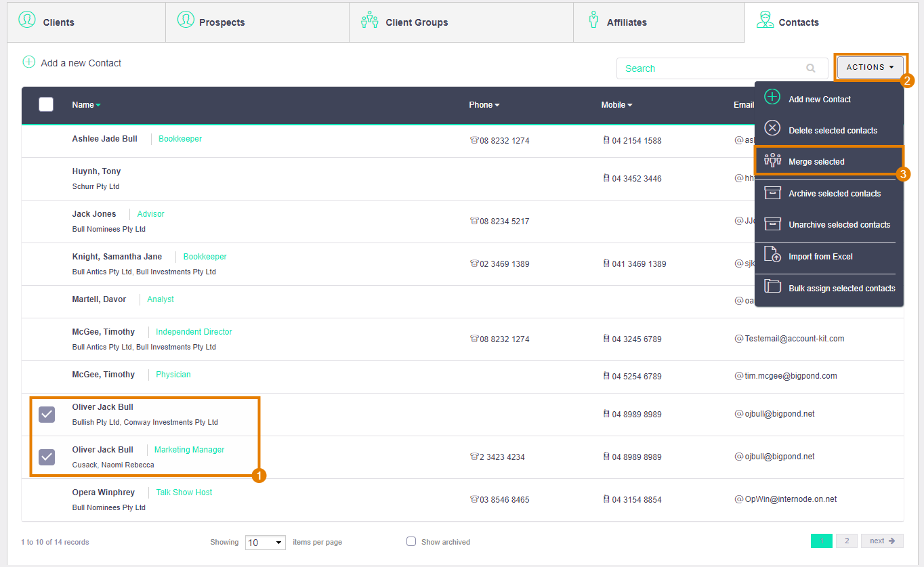
Task: Click the box icon for Unarchive selected
Action: point(772,224)
